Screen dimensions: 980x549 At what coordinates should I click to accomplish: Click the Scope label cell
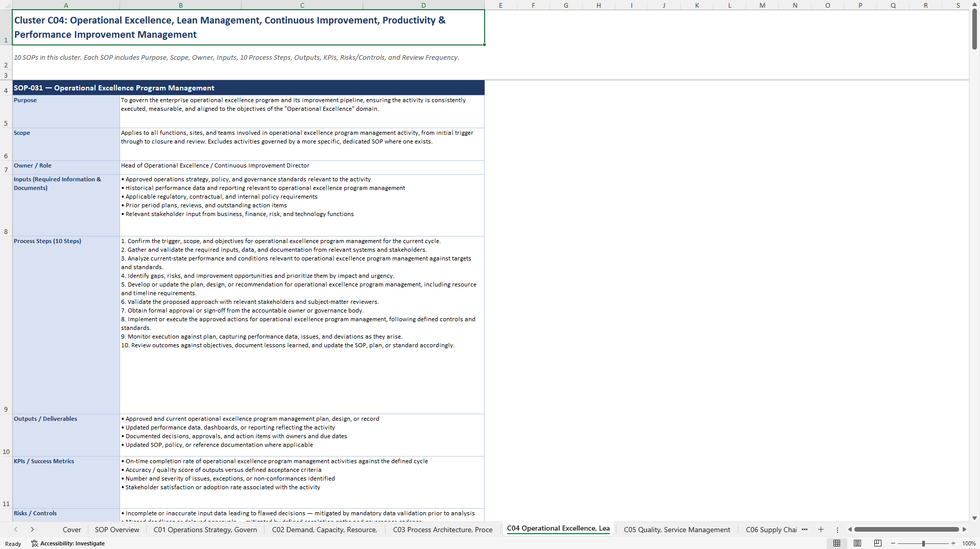coord(66,145)
